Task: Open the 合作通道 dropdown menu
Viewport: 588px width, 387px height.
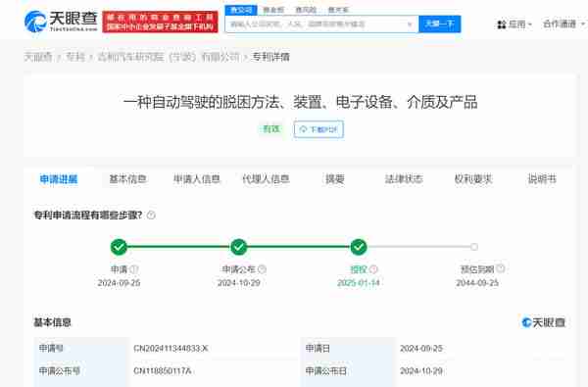Action: click(x=563, y=24)
